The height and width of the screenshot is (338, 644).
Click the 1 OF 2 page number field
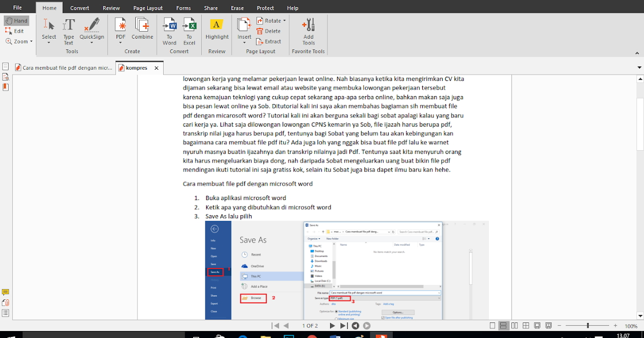(310, 326)
